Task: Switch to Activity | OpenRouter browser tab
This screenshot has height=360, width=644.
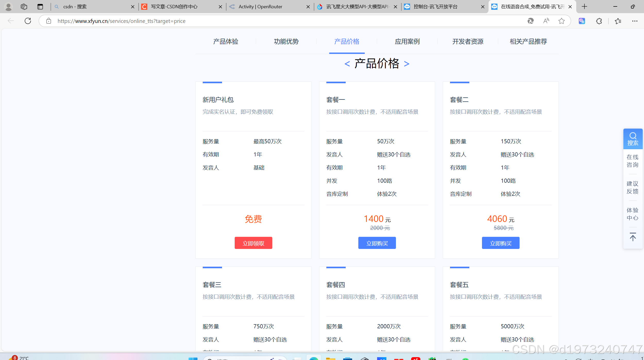Action: coord(260,7)
